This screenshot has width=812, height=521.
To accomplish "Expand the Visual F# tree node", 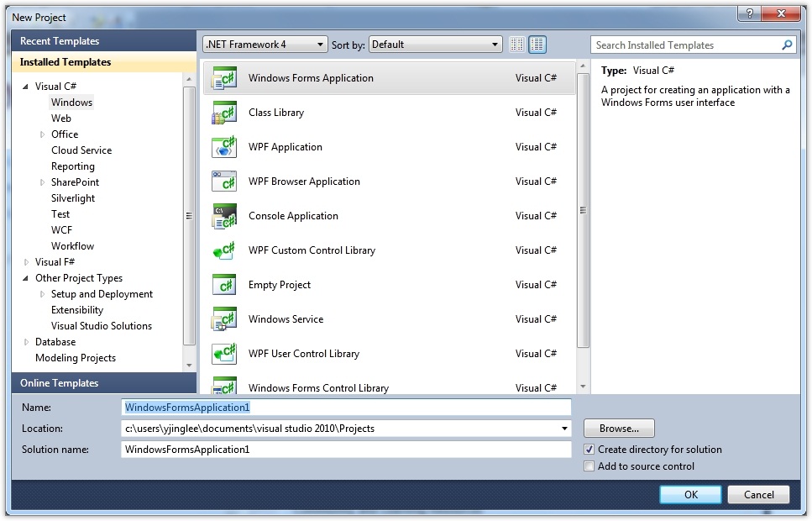I will 26,262.
